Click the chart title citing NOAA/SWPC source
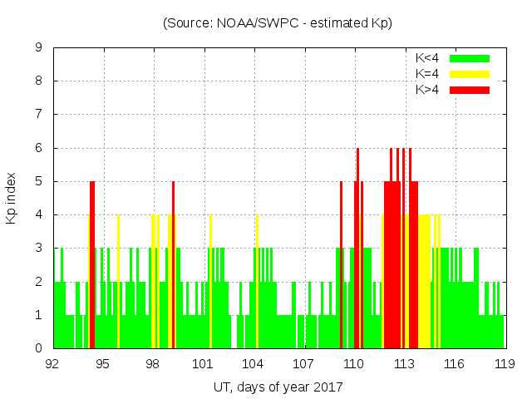Screen dimensions: 532x399 click(x=277, y=23)
